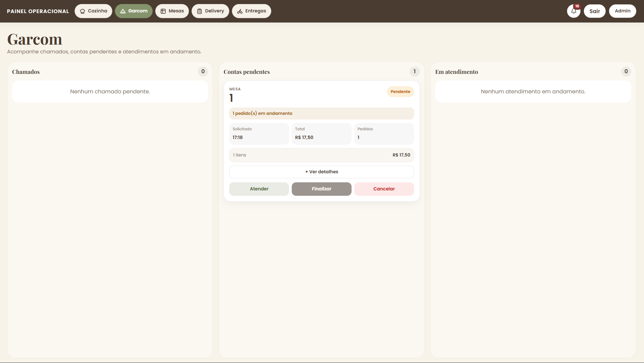The height and width of the screenshot is (363, 644).
Task: Click the Pedidos 1 count box
Action: pos(384,134)
